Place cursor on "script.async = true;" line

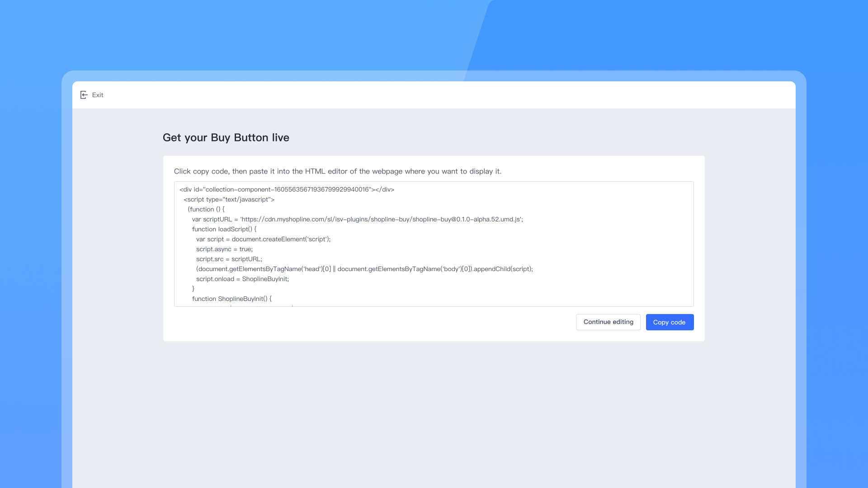click(224, 249)
